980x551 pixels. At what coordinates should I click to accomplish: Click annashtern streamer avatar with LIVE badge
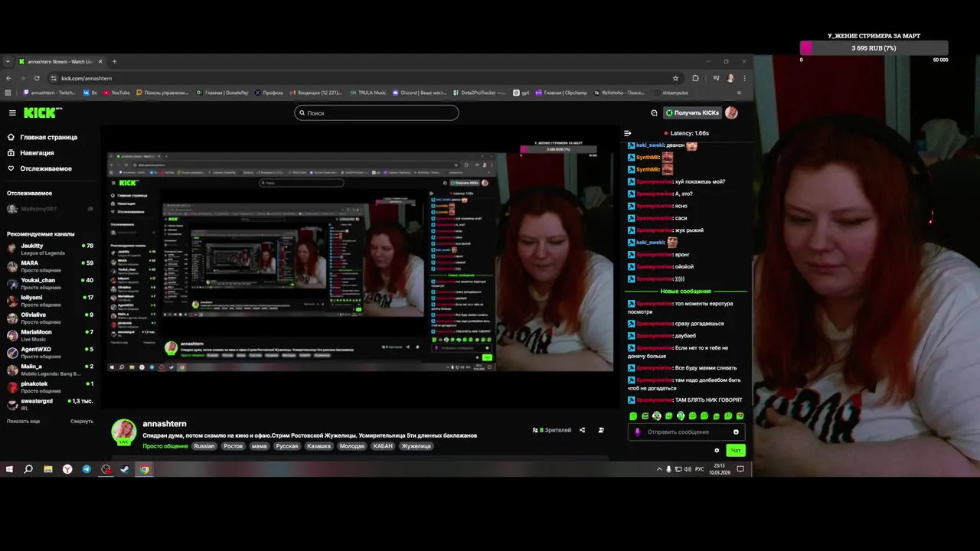click(x=124, y=432)
